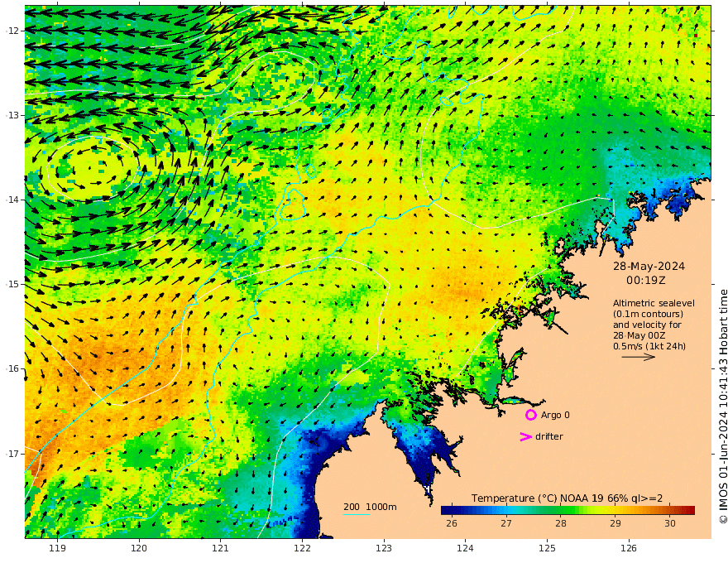Select the time text 00:19Z
The height and width of the screenshot is (563, 728).
coord(646,281)
